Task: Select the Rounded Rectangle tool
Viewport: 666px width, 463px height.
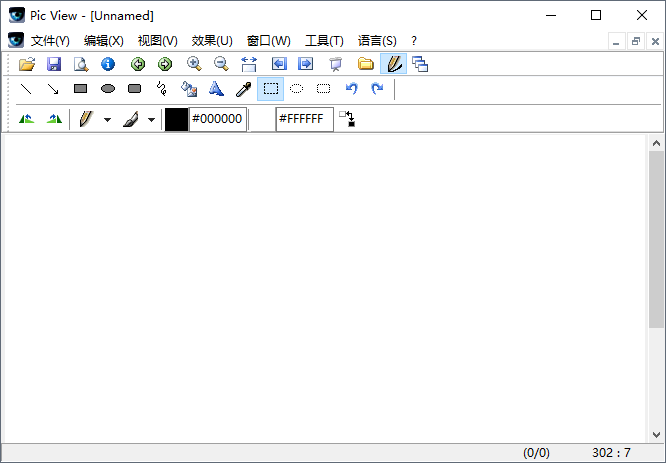Action: click(135, 89)
